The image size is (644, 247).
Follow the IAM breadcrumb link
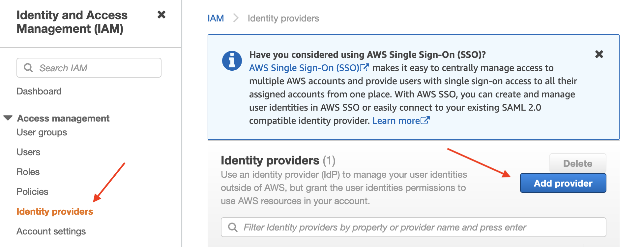pyautogui.click(x=216, y=18)
